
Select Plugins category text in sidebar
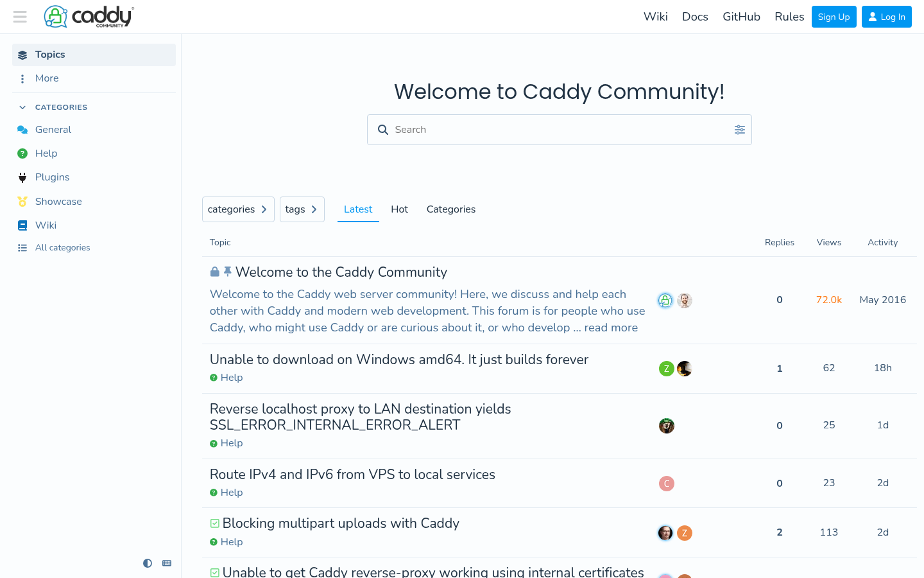point(52,177)
